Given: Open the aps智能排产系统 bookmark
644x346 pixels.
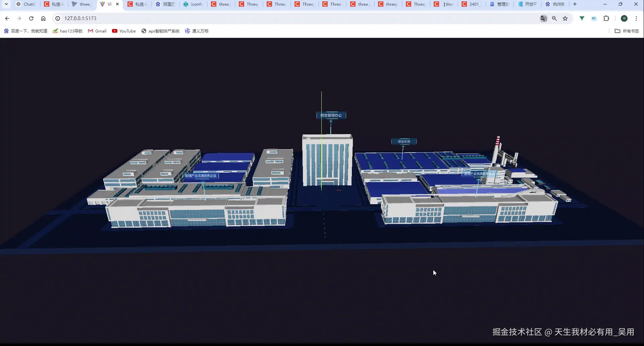Looking at the screenshot, I should tap(160, 31).
